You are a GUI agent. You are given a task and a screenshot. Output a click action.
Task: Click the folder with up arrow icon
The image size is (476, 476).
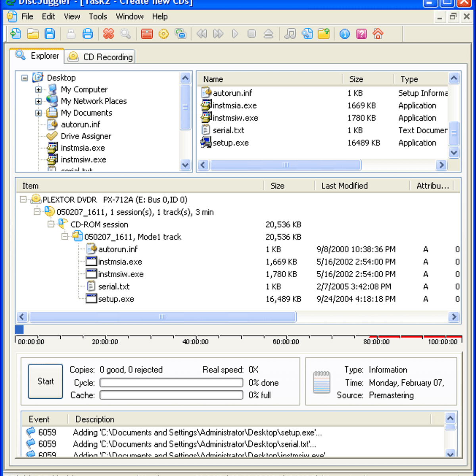[x=324, y=34]
